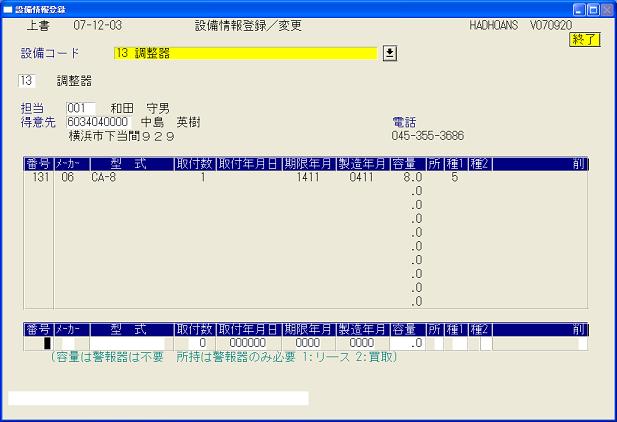This screenshot has width=617, height=422.
Task: Click the 終了 exit button
Action: [585, 40]
